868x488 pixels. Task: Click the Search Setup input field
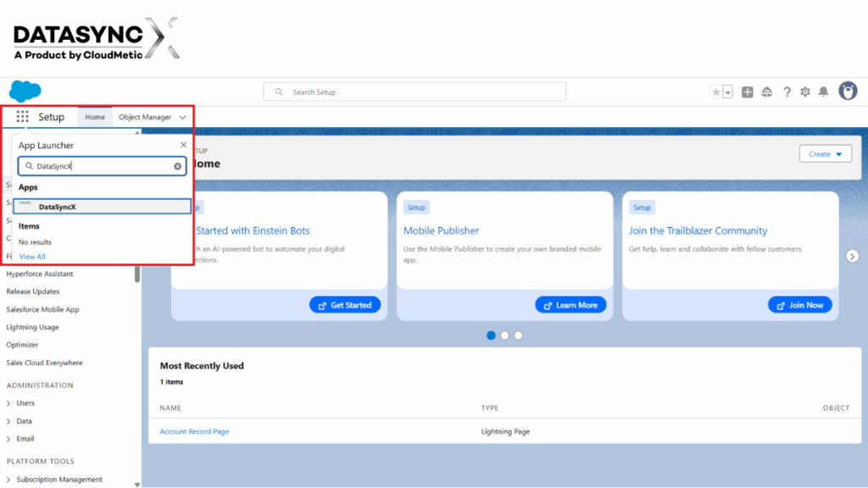coord(415,91)
